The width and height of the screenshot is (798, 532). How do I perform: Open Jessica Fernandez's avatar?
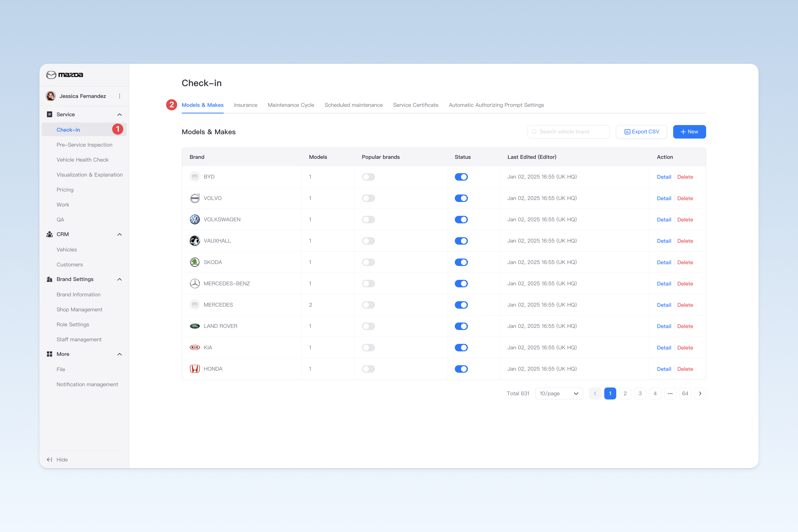coord(51,96)
